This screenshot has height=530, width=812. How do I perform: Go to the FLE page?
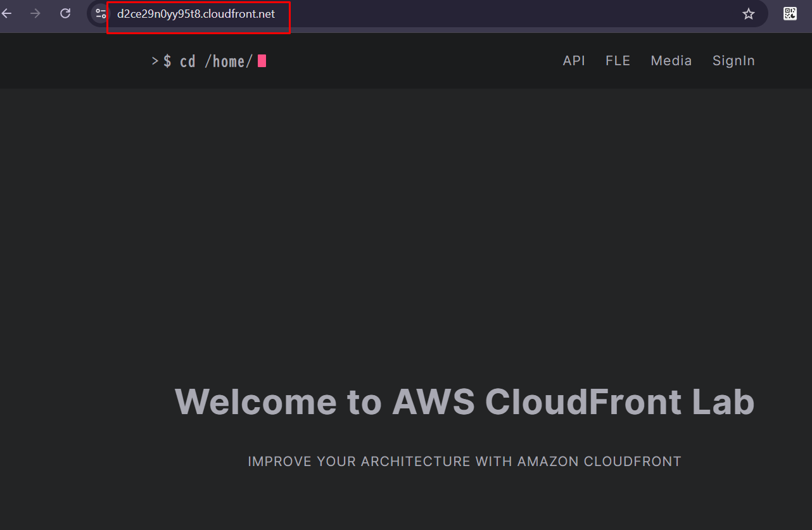(x=618, y=61)
